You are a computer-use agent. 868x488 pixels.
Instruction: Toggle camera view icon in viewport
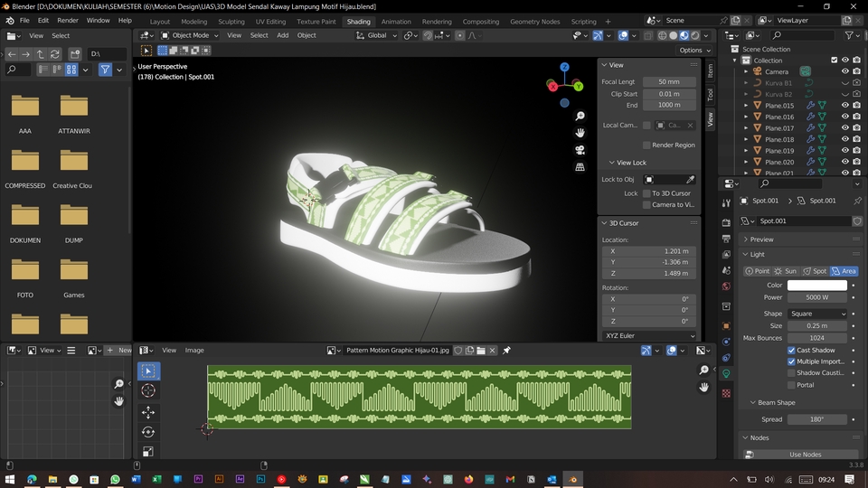click(x=580, y=150)
